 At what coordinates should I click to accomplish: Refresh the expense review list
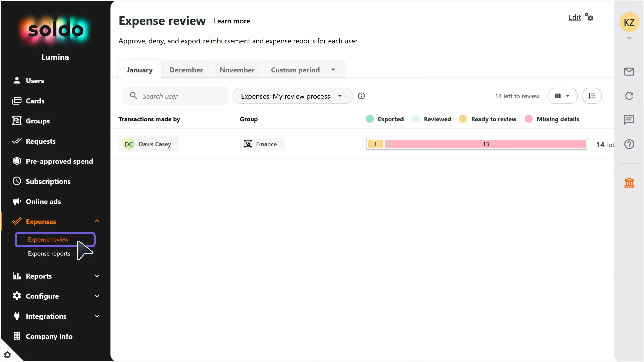click(x=629, y=96)
